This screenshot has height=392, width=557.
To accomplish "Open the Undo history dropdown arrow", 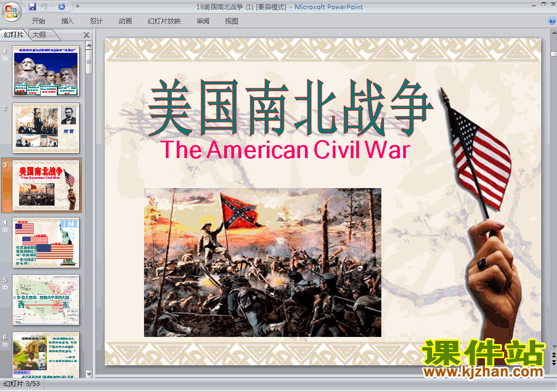I will (x=52, y=7).
